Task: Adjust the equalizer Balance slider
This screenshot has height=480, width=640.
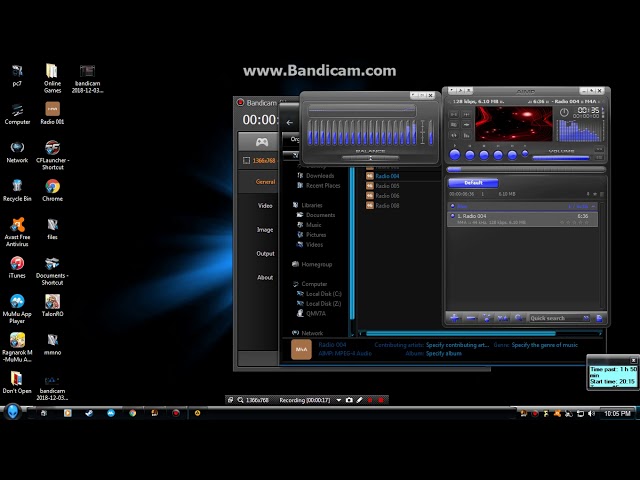Action: 370,158
